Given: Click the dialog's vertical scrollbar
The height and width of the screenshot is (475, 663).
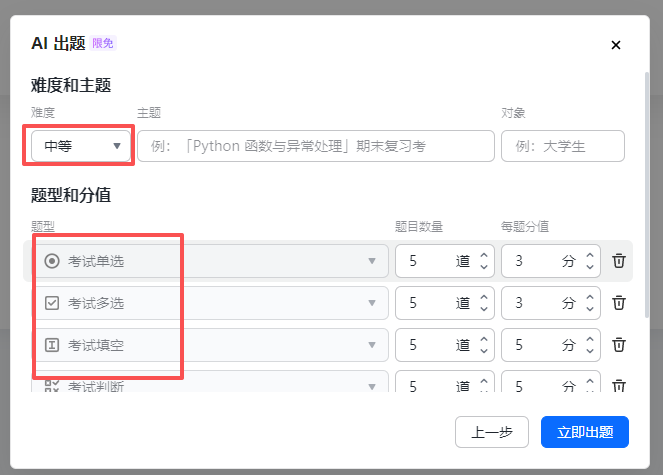Looking at the screenshot, I should (x=647, y=195).
